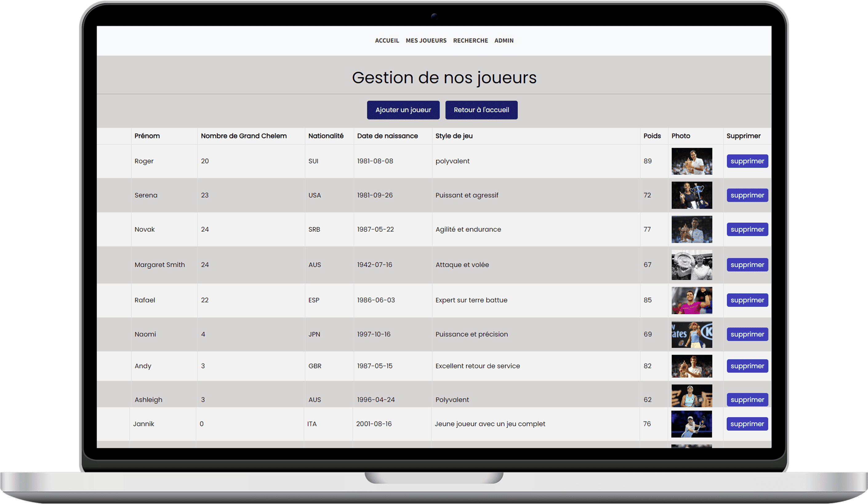Open Naomi's photo thumbnail
The width and height of the screenshot is (868, 504).
[x=691, y=334]
